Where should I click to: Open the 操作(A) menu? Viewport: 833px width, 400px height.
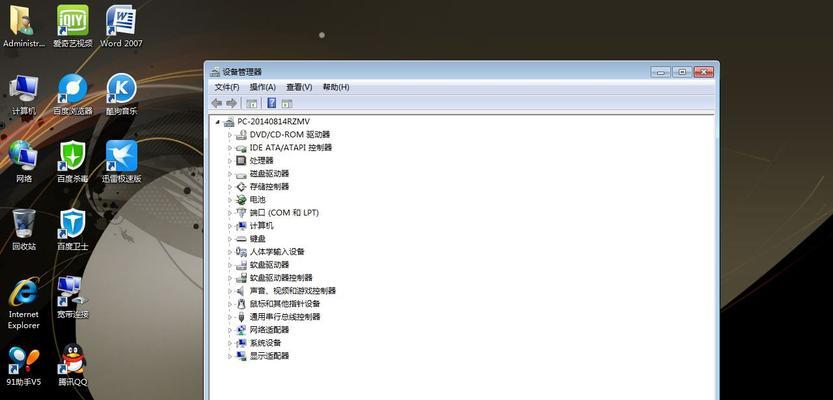coord(262,87)
